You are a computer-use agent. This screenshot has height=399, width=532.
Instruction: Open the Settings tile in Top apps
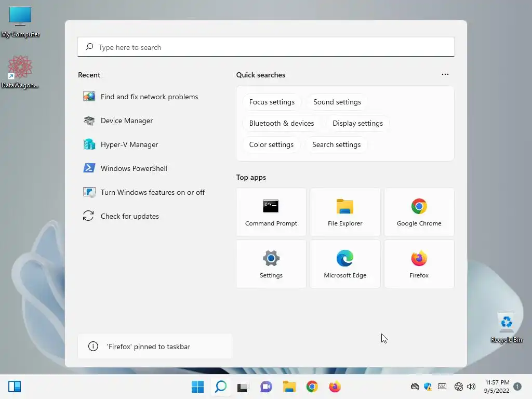271,264
